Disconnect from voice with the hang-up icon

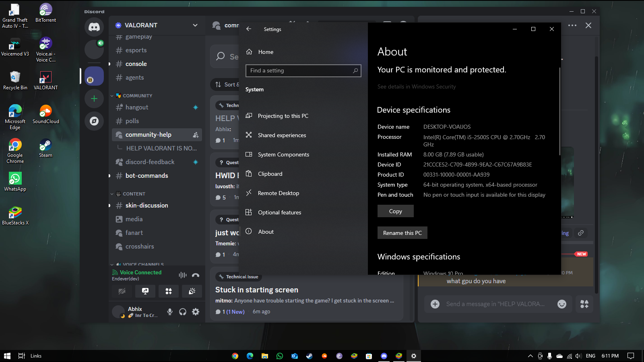pyautogui.click(x=196, y=275)
